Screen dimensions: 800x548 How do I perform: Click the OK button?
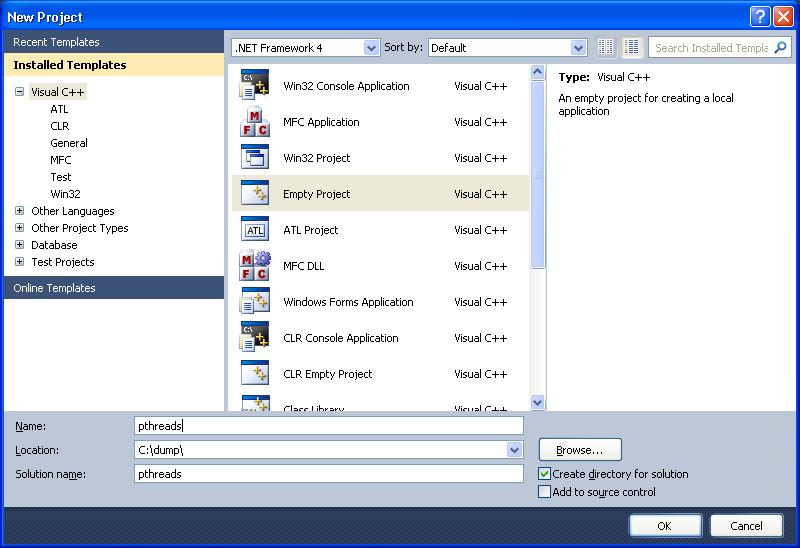[664, 526]
